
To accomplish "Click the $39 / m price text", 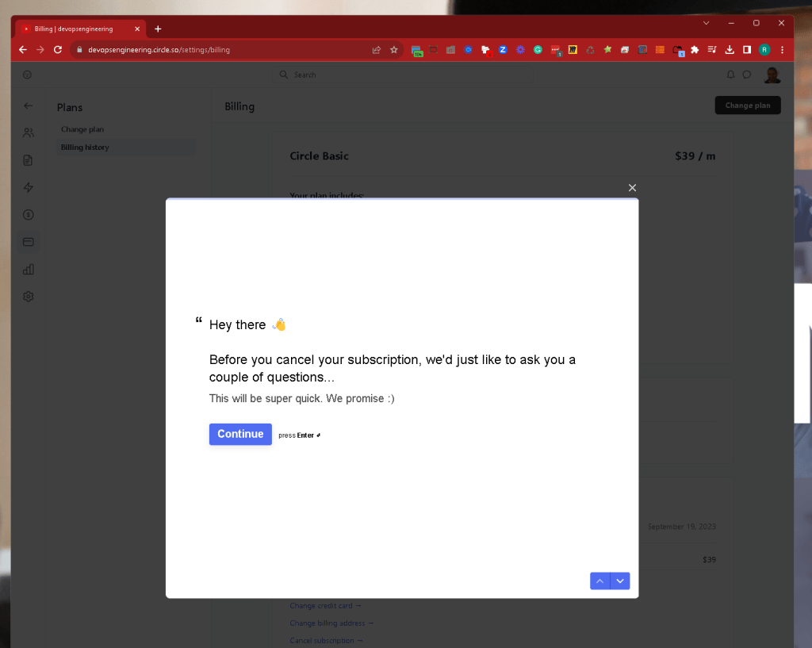I will click(x=695, y=156).
